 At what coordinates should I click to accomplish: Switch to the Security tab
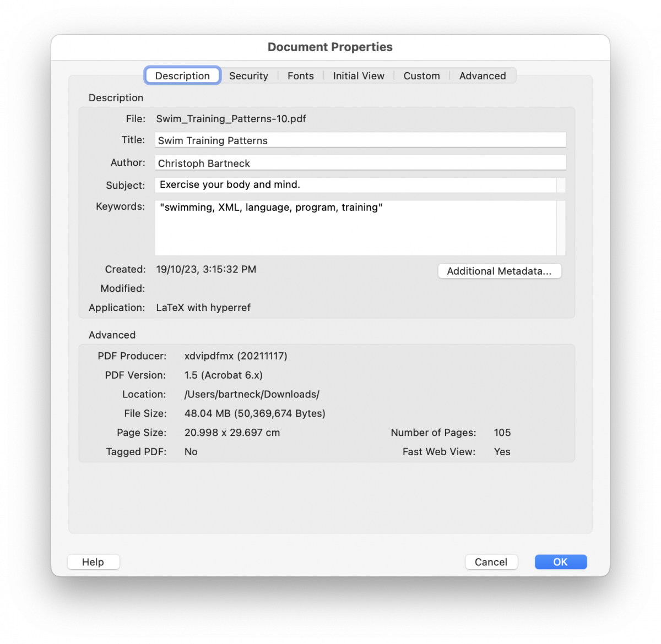click(248, 76)
